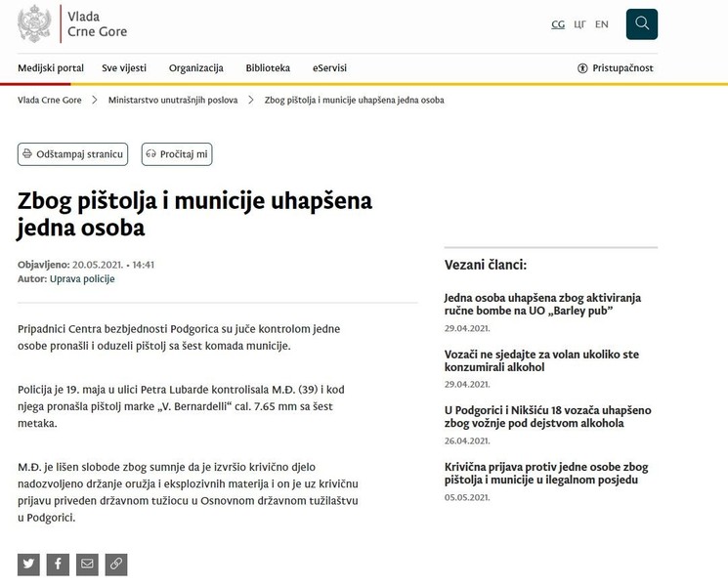Click the paragraph starting Policija je 19. maja

click(181, 406)
